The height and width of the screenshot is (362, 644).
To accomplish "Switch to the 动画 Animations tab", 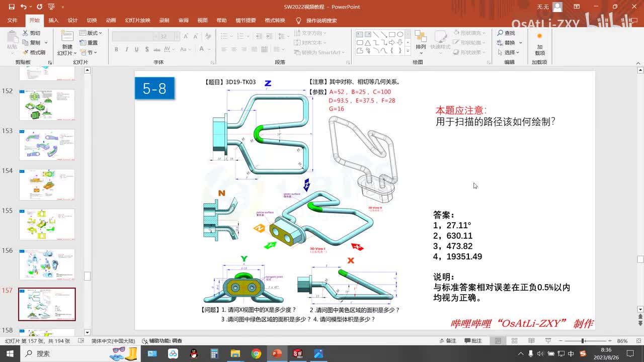I will pyautogui.click(x=111, y=21).
